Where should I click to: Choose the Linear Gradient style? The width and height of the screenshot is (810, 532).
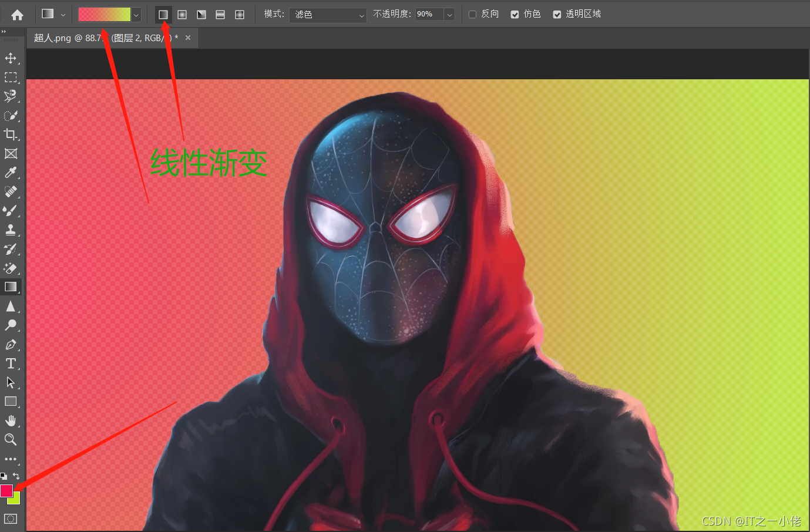pyautogui.click(x=163, y=14)
